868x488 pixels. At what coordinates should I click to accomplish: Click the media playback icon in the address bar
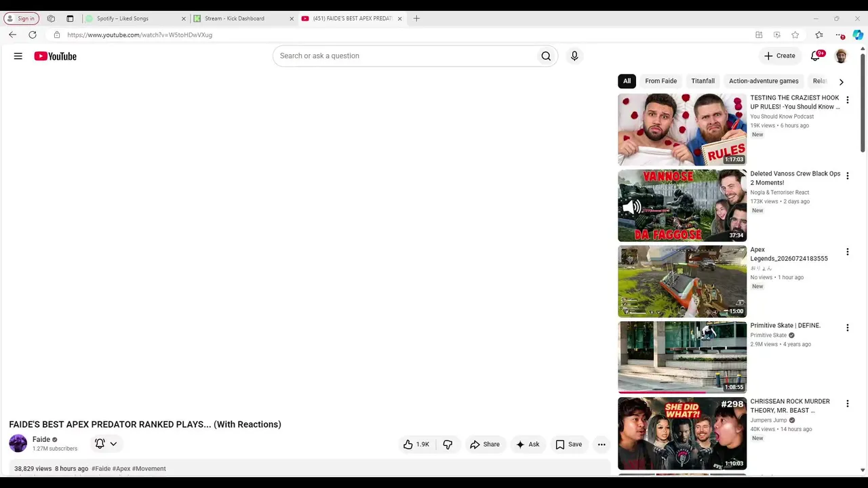[777, 35]
